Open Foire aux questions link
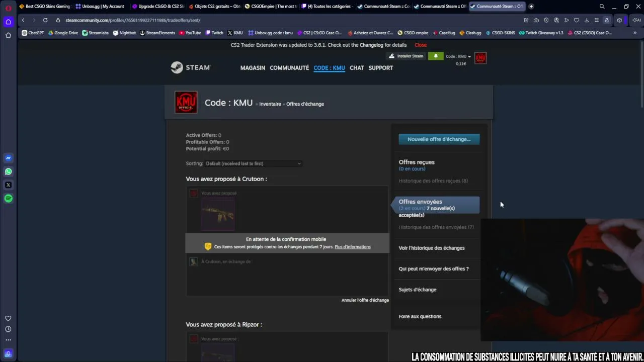The height and width of the screenshot is (362, 644). [420, 316]
